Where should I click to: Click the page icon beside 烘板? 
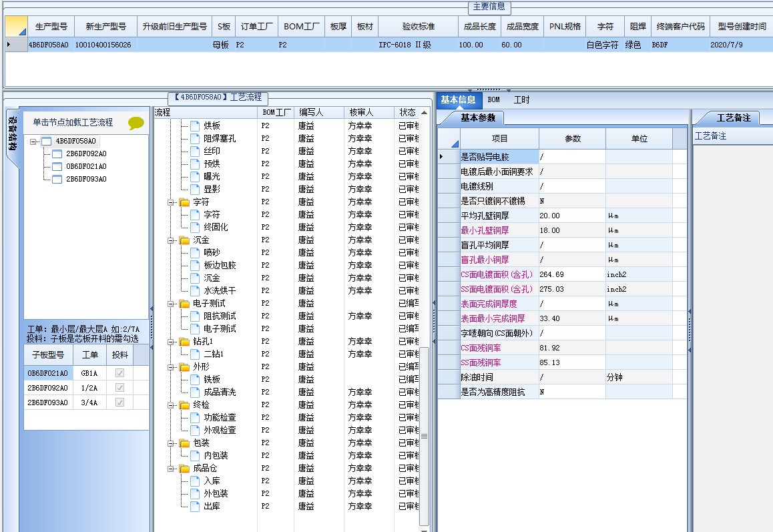pyautogui.click(x=195, y=125)
